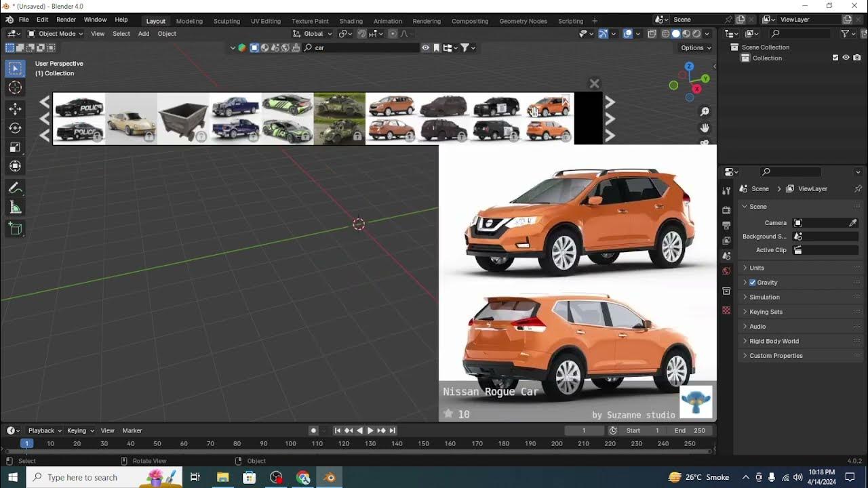868x488 pixels.
Task: Toggle proportional editing
Action: (x=393, y=34)
